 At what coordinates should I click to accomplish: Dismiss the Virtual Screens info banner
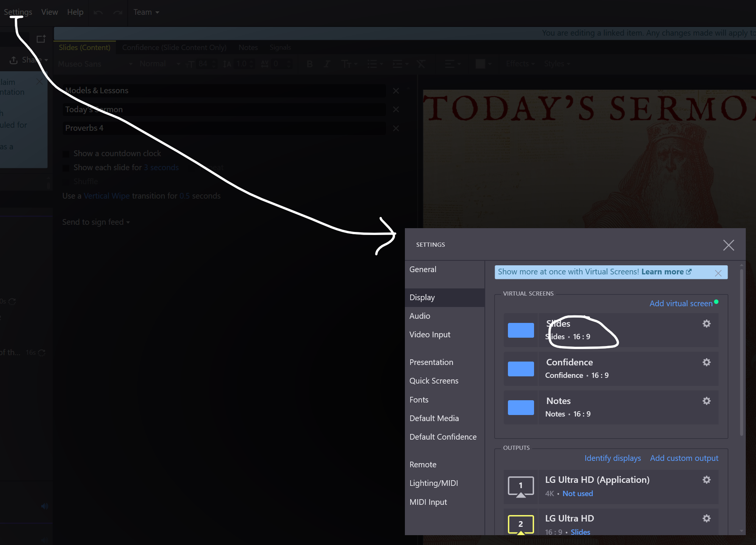point(718,273)
